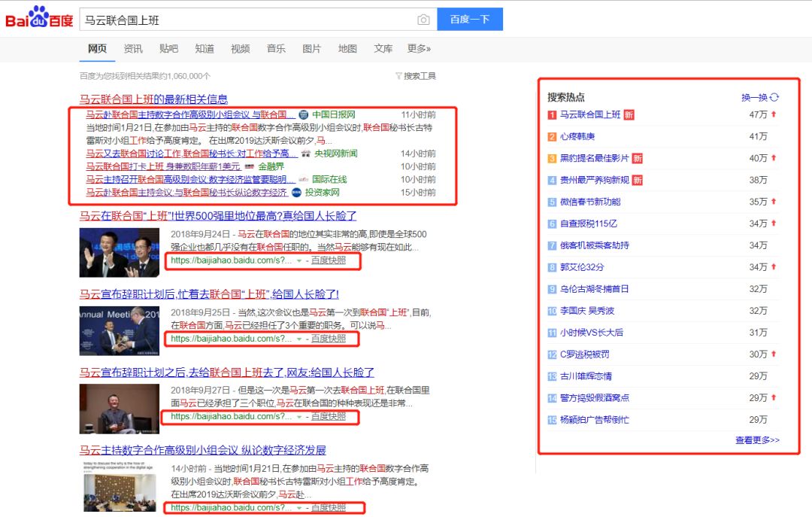
Task: Open headline 马云联合国打卡上班 身兼数职年薪1美元
Action: point(163,166)
